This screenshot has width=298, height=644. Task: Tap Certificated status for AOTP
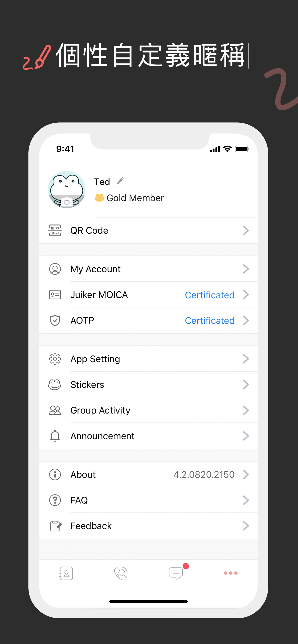tap(210, 321)
